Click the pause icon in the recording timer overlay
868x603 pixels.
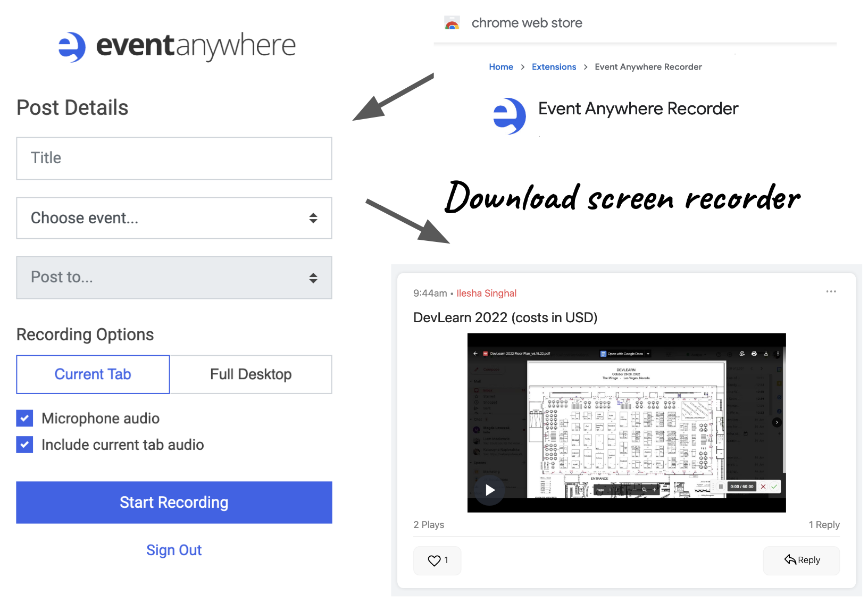721,486
